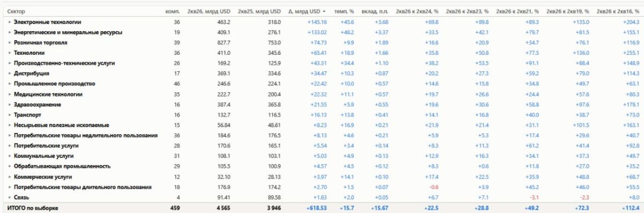Viewport: 644px width, 213px height.
Task: Toggle sort on Δ, млрд USD header
Action: [x=306, y=11]
